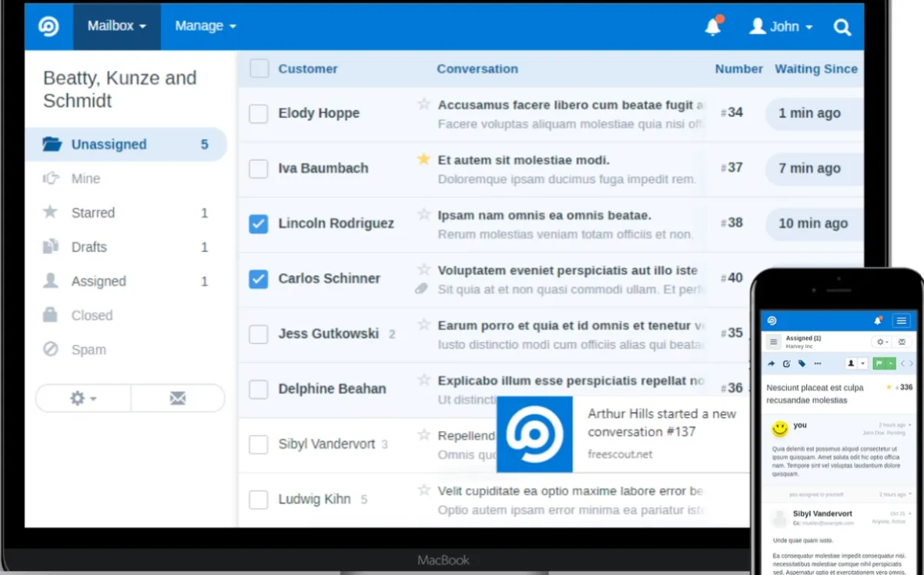Image resolution: width=924 pixels, height=575 pixels.
Task: Click the FreeScout logo in the push notification
Action: 534,434
